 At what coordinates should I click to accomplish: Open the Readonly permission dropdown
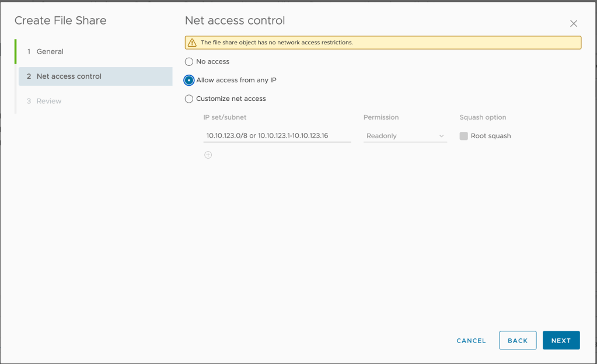[404, 136]
